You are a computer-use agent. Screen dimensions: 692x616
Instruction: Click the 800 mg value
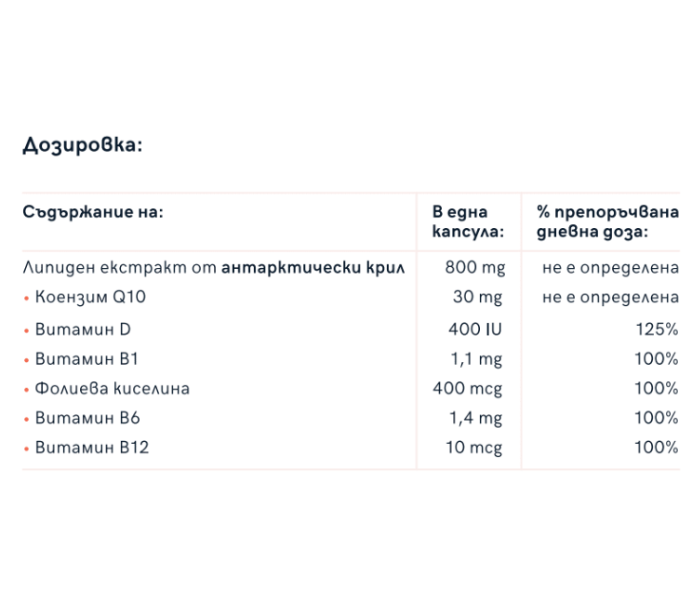tap(475, 268)
